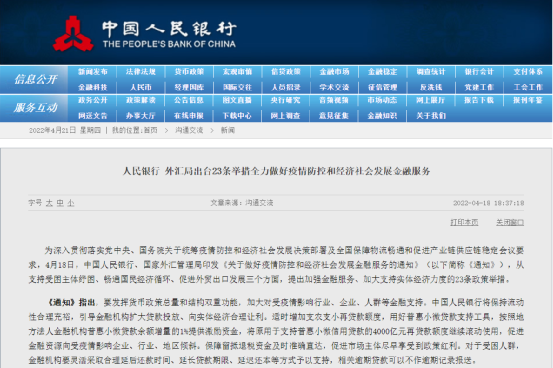The image size is (553, 368).
Task: Go to 调查统计 section
Action: [431, 72]
